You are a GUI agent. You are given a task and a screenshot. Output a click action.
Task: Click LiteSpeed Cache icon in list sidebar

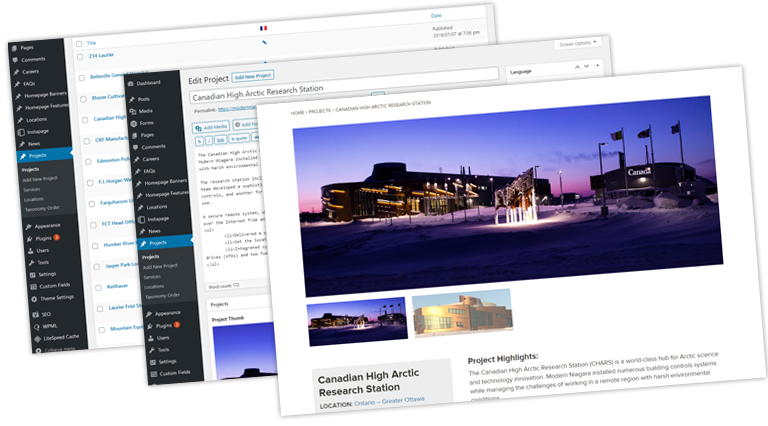[38, 338]
